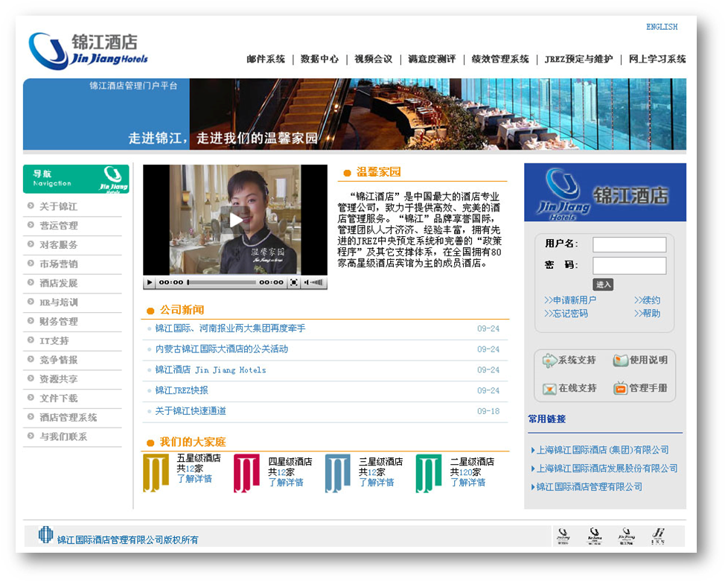Viewport: 728px width, 584px height.
Task: Open link 上海锦江国际酒店(集团)有限公司
Action: pos(603,450)
